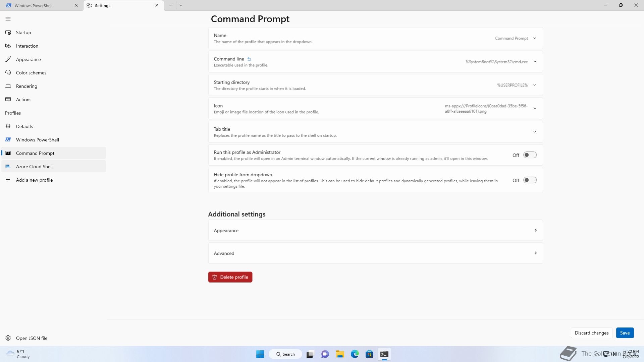644x362 pixels.
Task: Click the Command Prompt profile icon
Action: pyautogui.click(x=8, y=153)
